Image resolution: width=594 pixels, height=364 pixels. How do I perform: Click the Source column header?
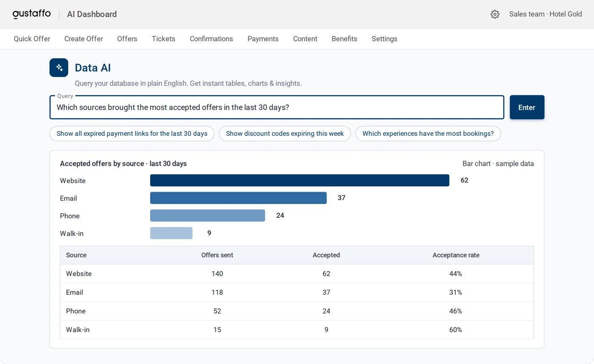point(76,255)
